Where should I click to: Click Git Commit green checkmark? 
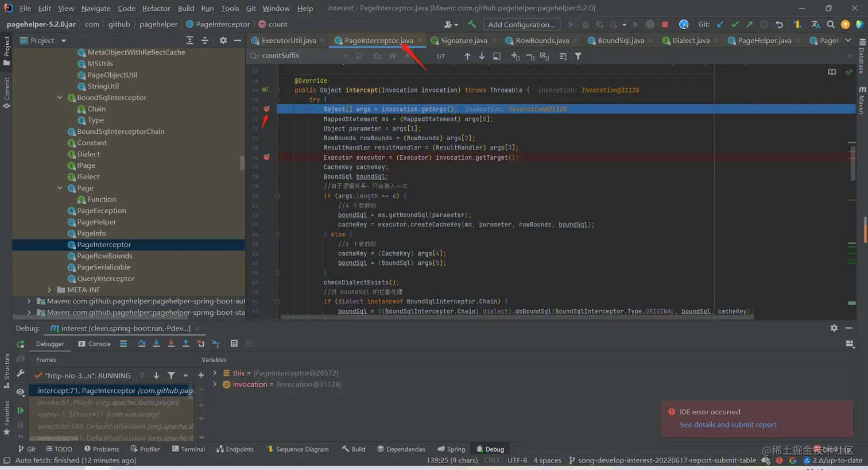click(x=735, y=24)
